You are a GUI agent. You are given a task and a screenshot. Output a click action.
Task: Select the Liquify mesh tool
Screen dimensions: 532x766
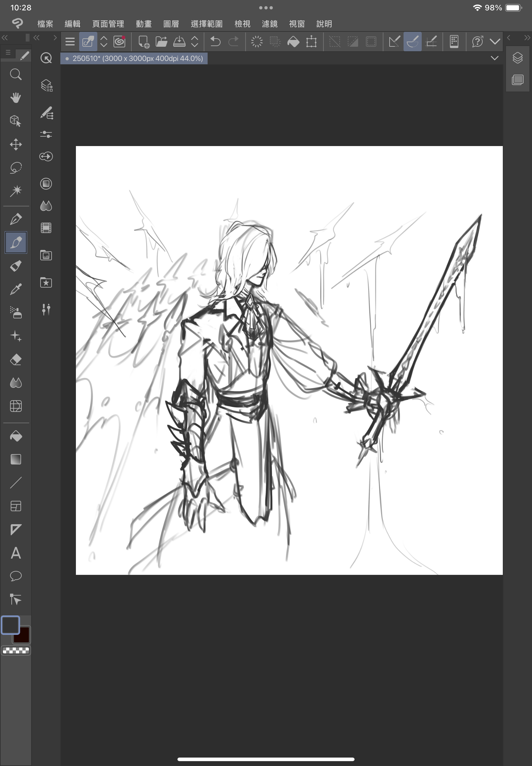[x=16, y=406]
